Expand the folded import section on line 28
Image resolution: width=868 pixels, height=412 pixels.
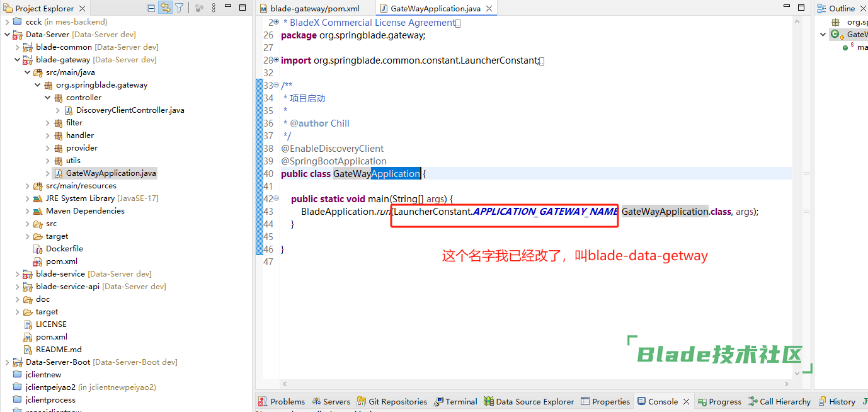tap(277, 60)
